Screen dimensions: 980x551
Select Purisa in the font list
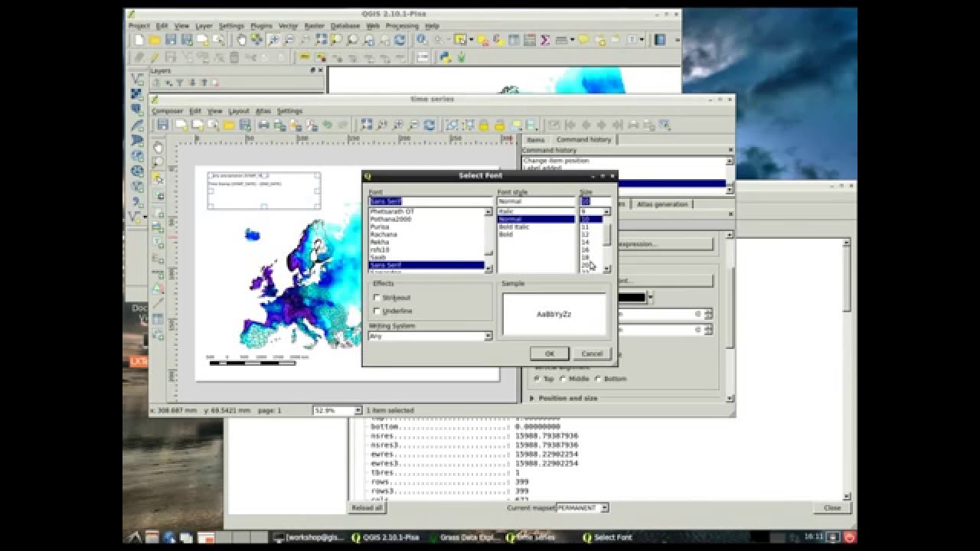[380, 227]
